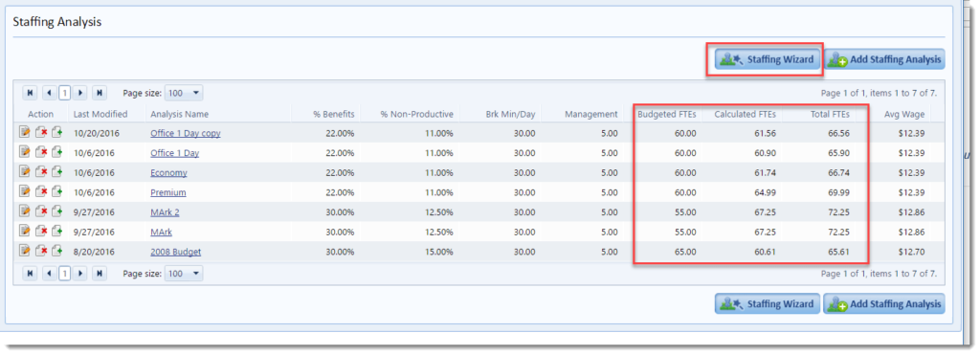Go to previous page in top pager

point(50,93)
